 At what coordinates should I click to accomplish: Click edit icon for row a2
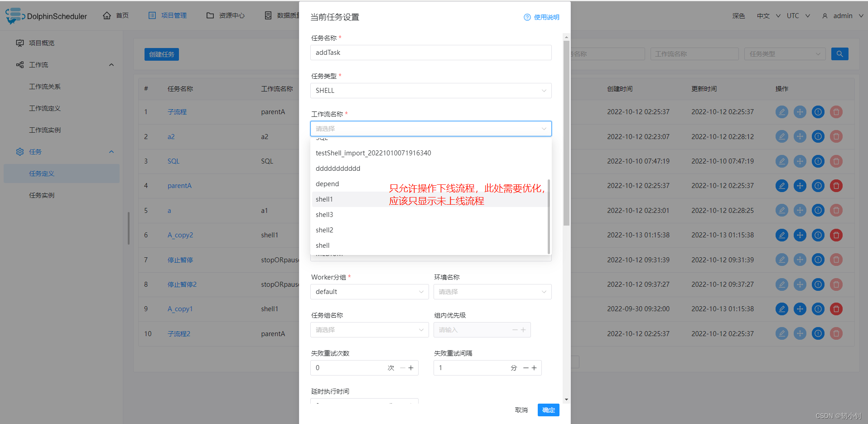(x=781, y=136)
